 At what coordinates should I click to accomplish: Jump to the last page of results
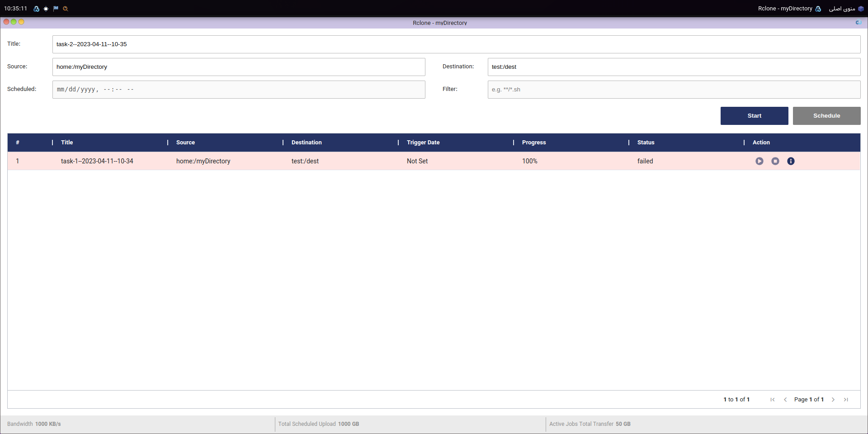point(846,400)
